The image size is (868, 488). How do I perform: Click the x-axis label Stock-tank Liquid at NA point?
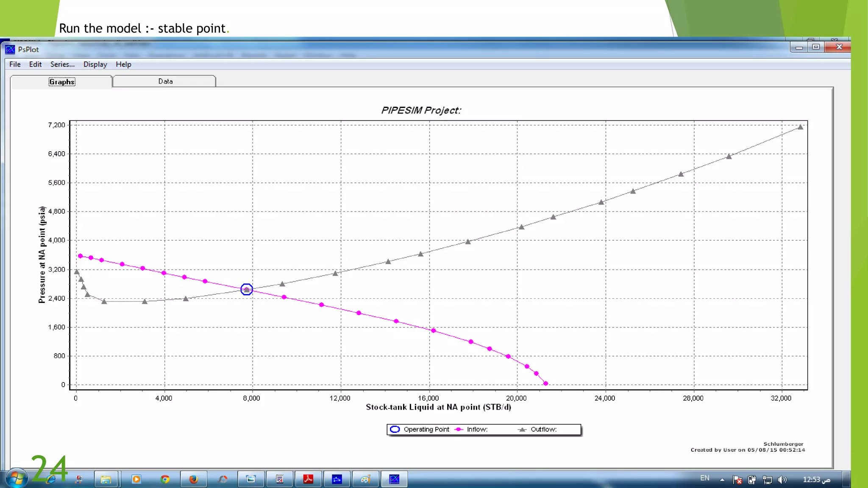[x=438, y=407]
